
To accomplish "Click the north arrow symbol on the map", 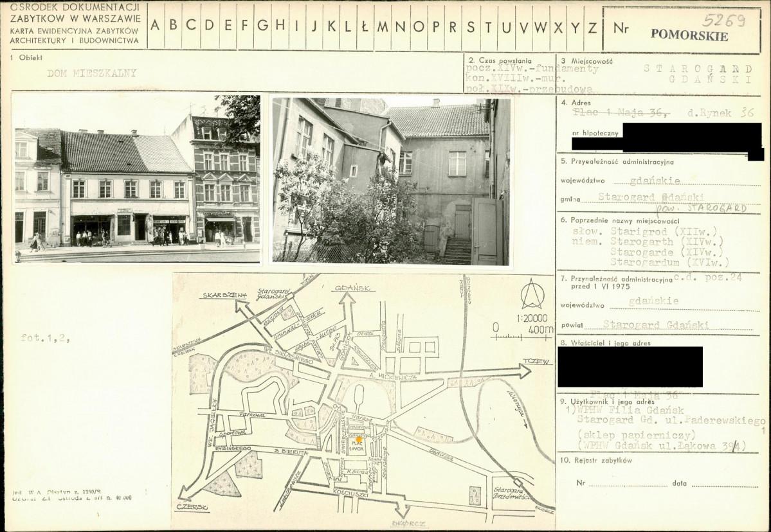I will [x=532, y=294].
